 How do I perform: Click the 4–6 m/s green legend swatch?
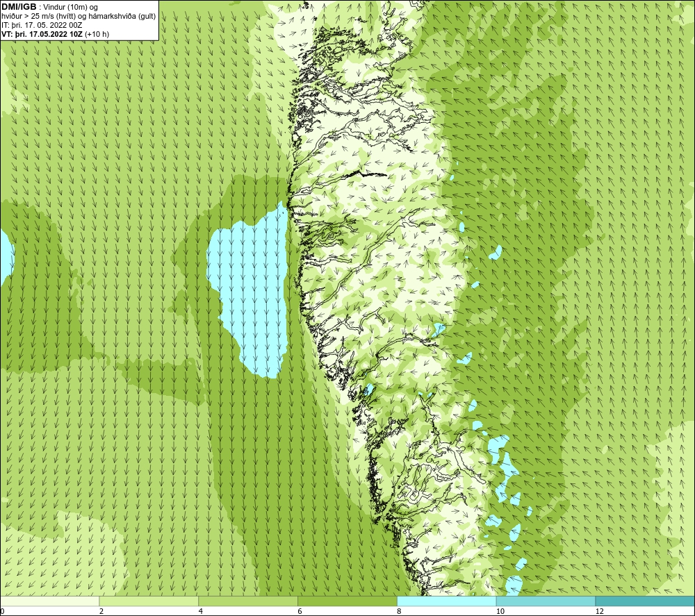click(248, 601)
